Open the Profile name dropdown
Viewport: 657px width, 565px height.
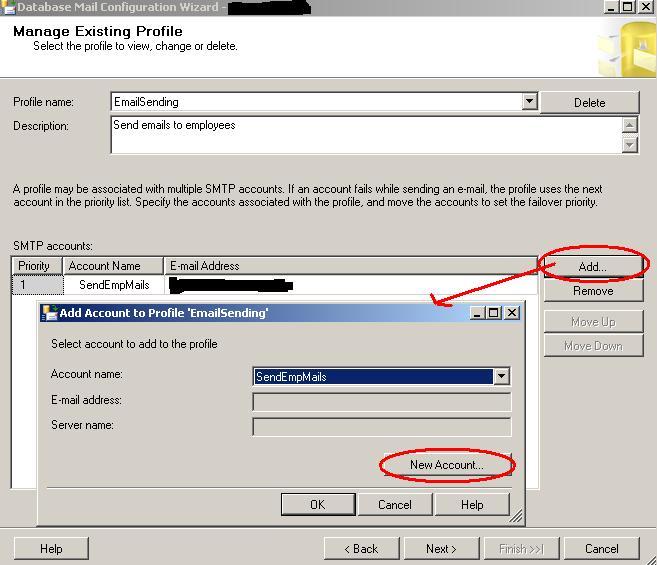pyautogui.click(x=530, y=101)
